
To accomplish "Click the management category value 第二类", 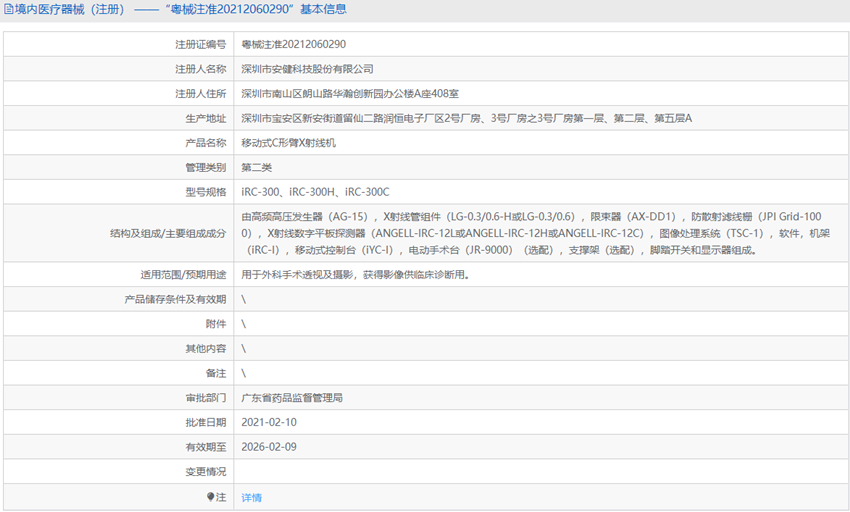I will 256,168.
